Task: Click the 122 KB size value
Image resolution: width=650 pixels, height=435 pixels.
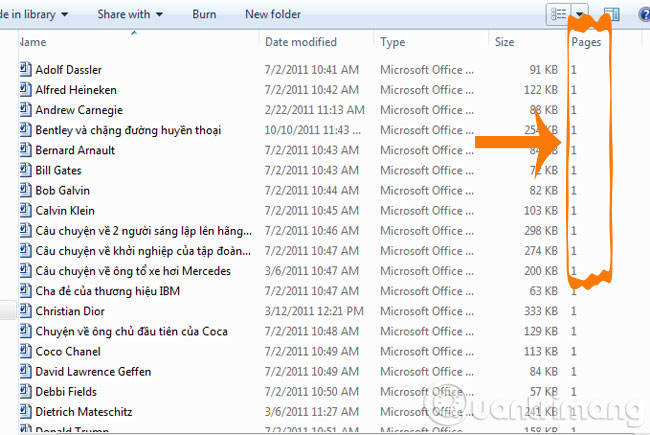Action: [x=541, y=90]
